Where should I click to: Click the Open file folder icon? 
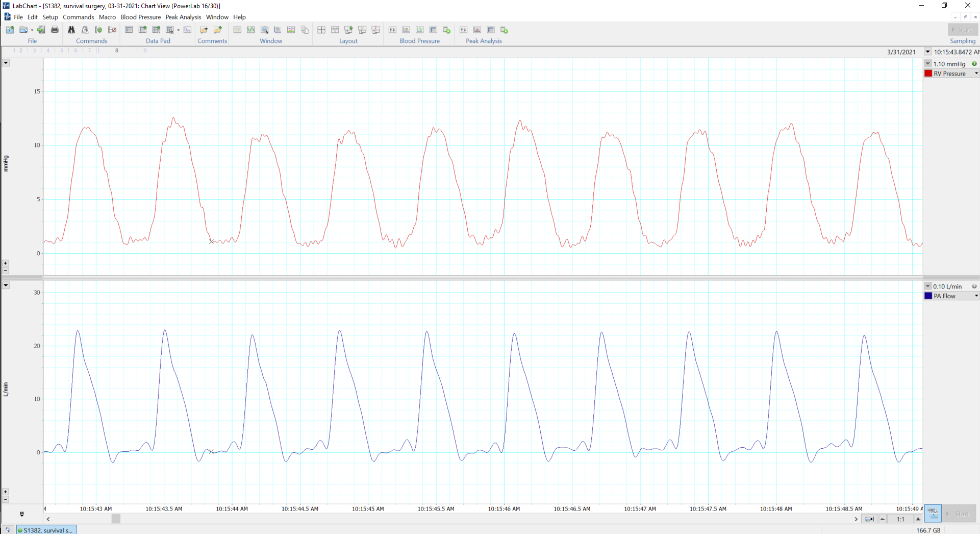coord(23,30)
